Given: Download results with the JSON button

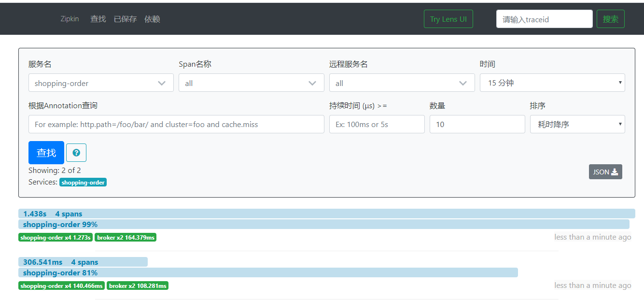Looking at the screenshot, I should tap(605, 172).
